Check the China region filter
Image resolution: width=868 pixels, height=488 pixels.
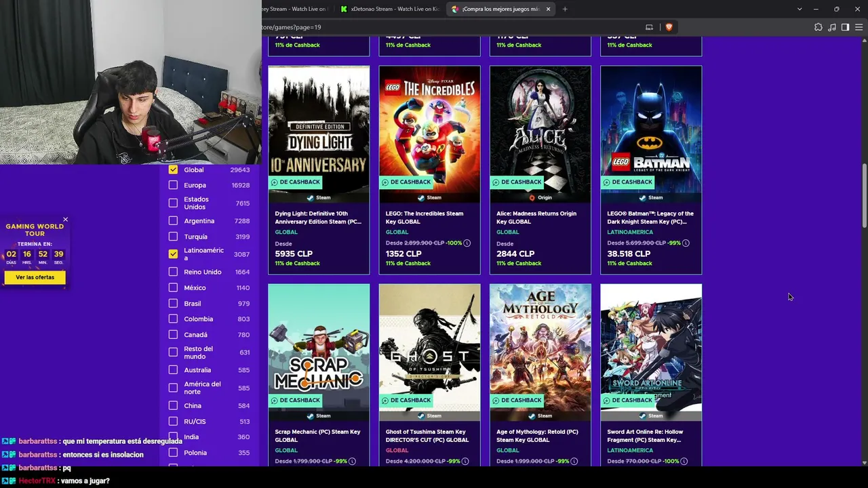tap(173, 405)
